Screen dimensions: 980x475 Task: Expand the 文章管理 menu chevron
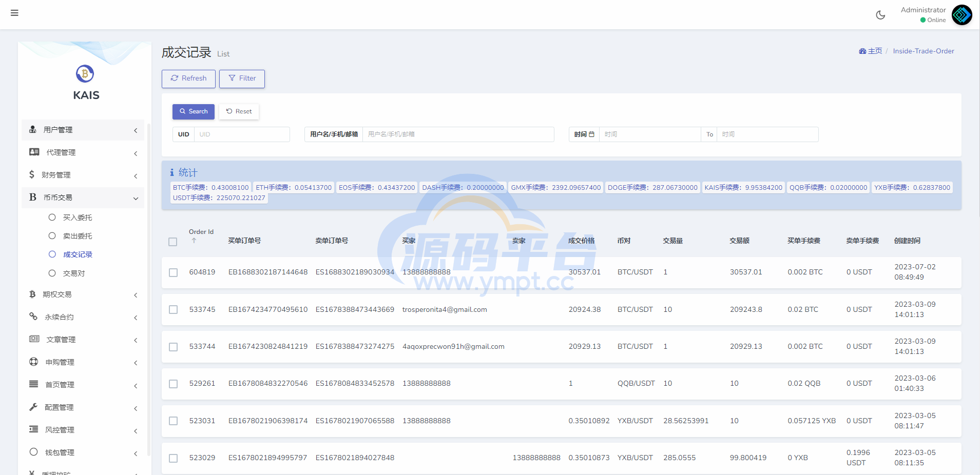coord(136,340)
